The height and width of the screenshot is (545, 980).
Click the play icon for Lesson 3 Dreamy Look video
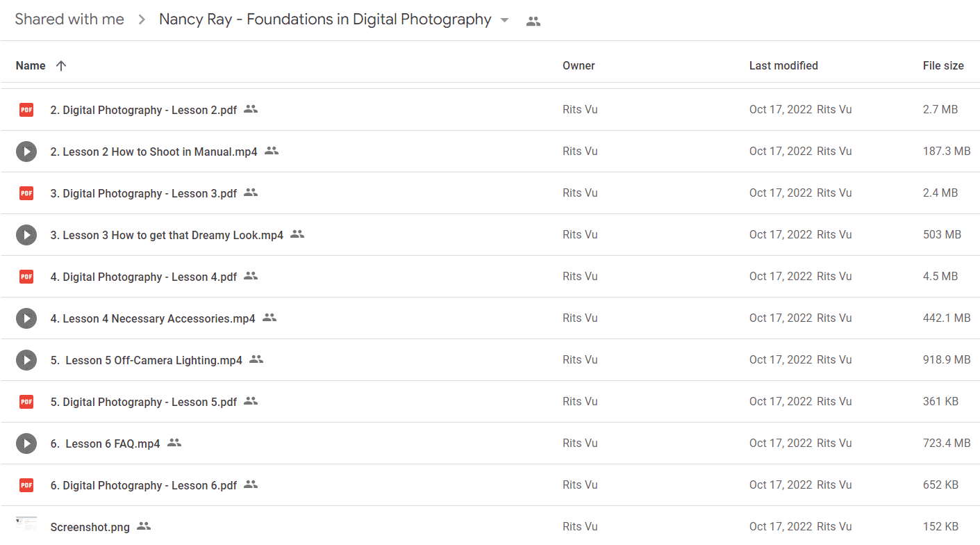click(x=26, y=235)
